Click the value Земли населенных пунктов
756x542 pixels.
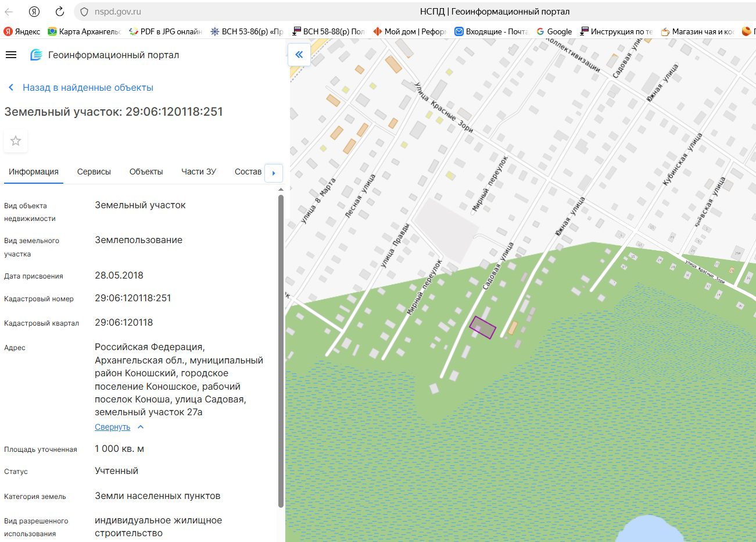click(x=157, y=495)
